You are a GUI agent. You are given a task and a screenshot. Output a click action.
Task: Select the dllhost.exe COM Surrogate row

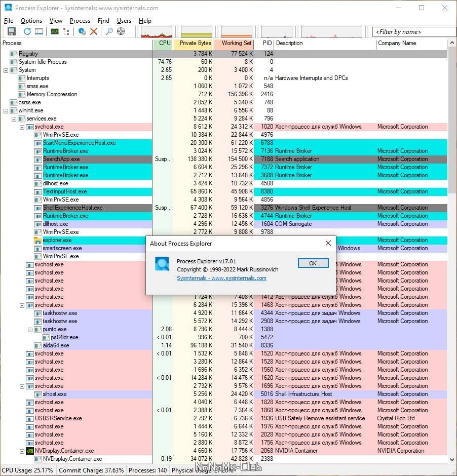[224, 224]
